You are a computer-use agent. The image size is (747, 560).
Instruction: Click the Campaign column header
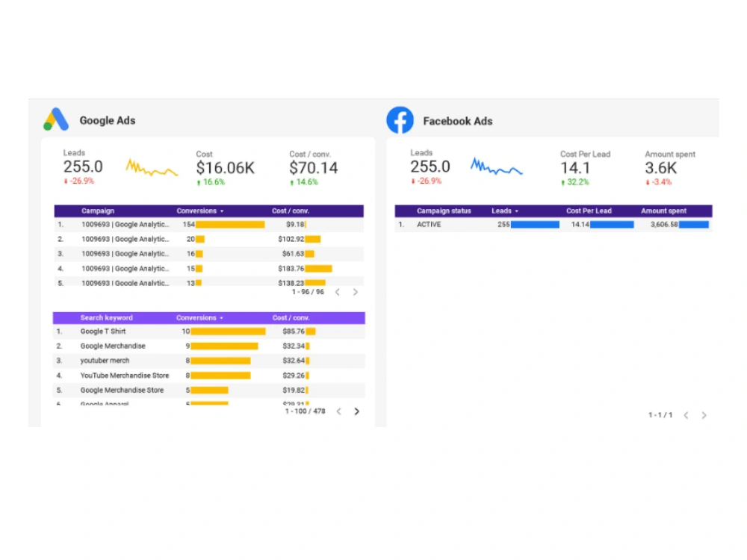(98, 211)
